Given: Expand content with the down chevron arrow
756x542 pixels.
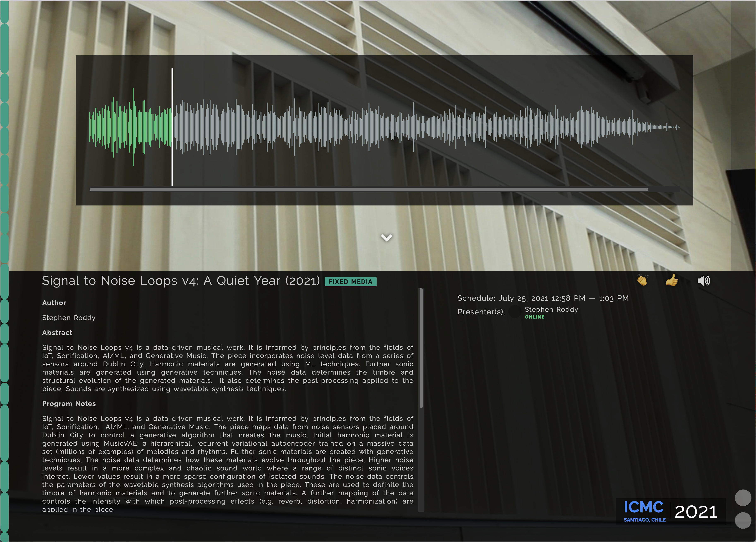Looking at the screenshot, I should point(387,238).
